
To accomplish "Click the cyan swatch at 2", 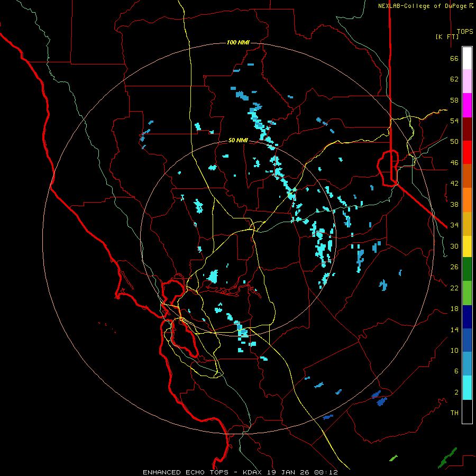I will (467, 388).
